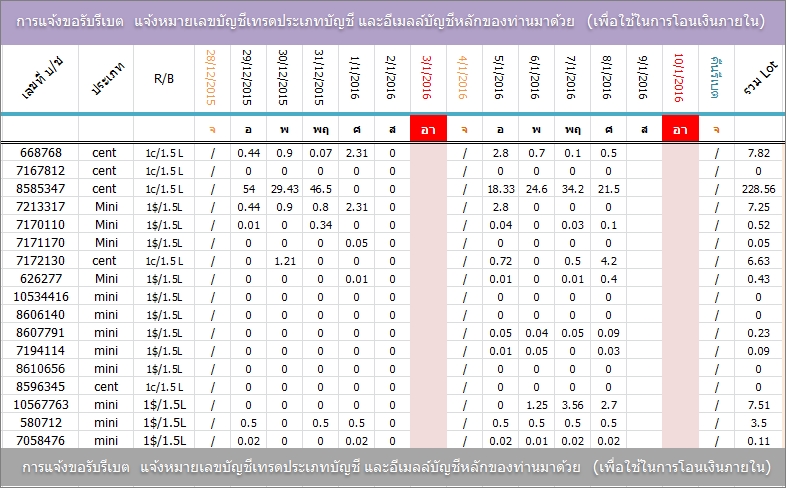The width and height of the screenshot is (786, 488).
Task: Select the 31/12/2015 date header
Action: [319, 77]
